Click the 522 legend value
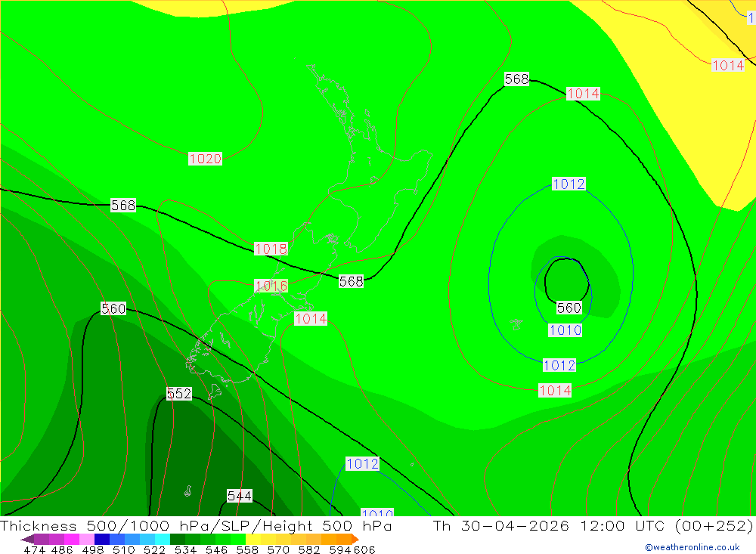Viewport: 756px width, 554px height. coord(154,549)
